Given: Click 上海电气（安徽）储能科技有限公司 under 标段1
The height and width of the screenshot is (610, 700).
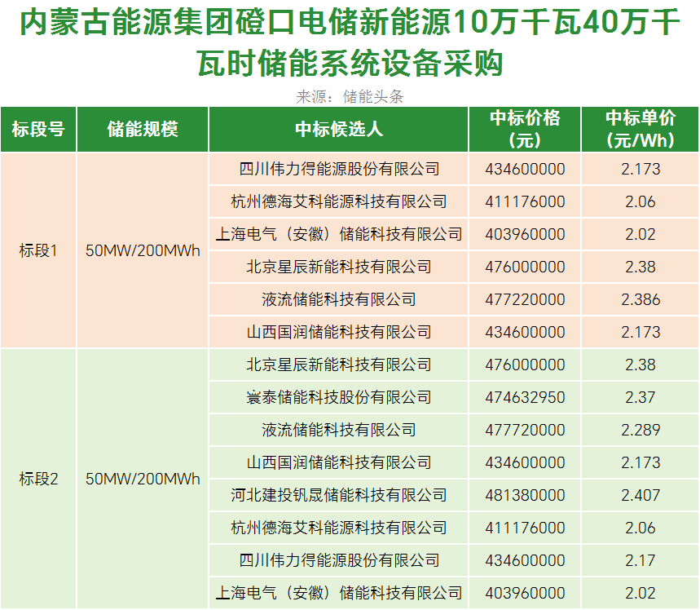Looking at the screenshot, I should [339, 234].
